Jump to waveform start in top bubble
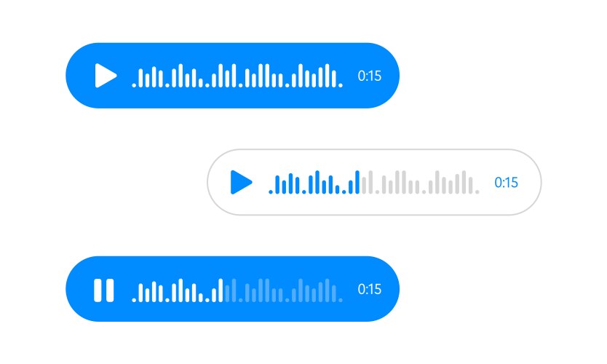This screenshot has width=607, height=364. 134,84
